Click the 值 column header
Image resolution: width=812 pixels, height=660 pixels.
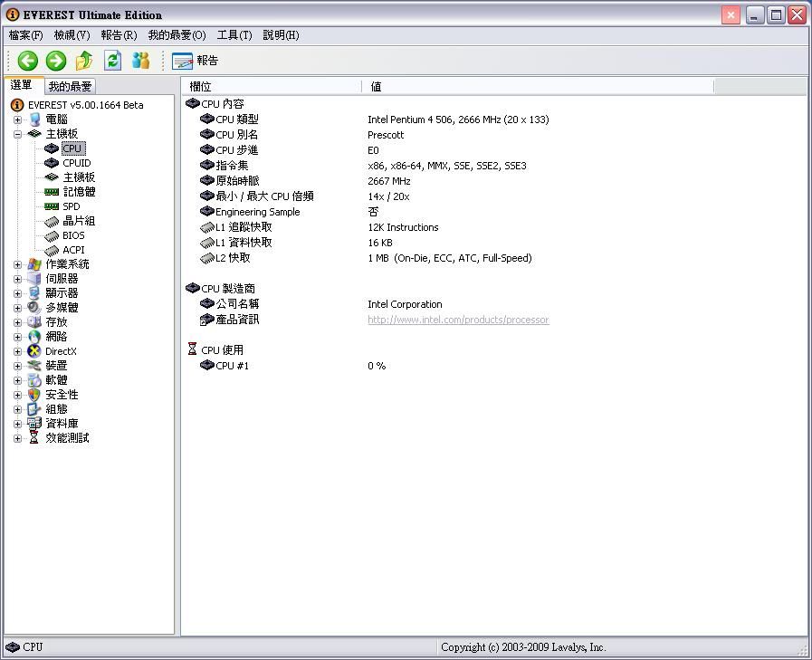pos(538,87)
